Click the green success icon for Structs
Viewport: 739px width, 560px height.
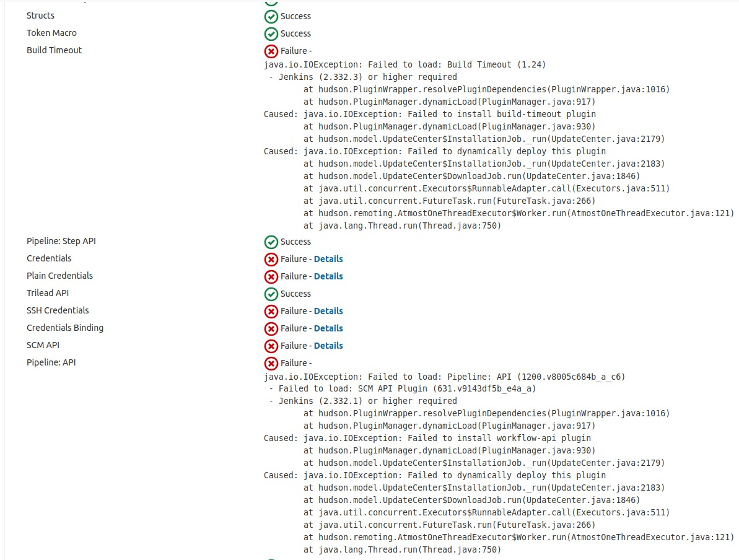pyautogui.click(x=271, y=16)
